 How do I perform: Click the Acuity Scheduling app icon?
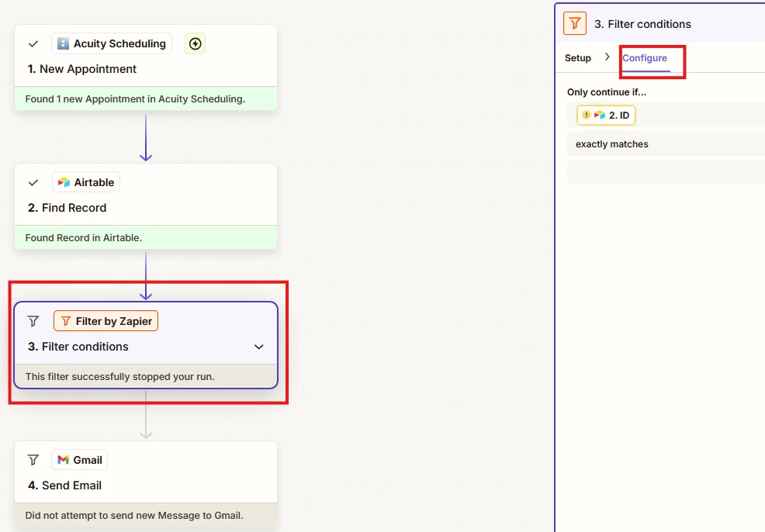[63, 43]
